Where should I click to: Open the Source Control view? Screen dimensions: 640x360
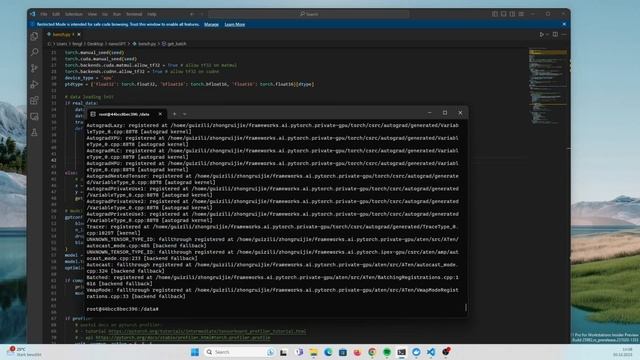35,68
